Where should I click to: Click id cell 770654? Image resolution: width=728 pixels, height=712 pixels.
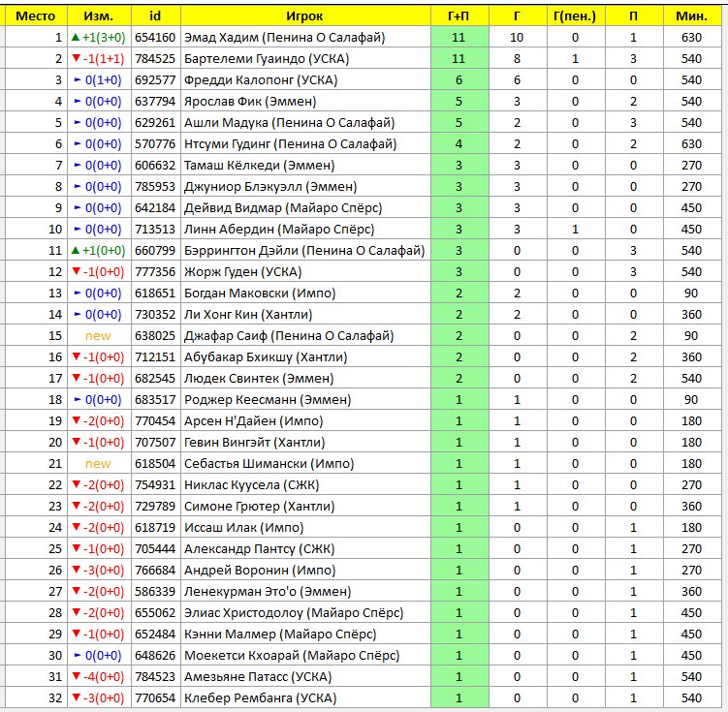pos(155,699)
